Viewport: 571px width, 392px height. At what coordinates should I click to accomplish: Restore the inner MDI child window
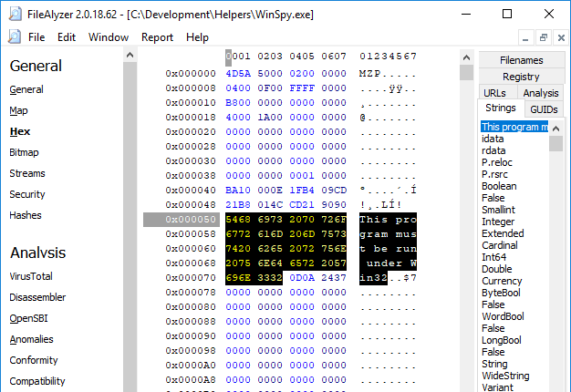point(544,37)
